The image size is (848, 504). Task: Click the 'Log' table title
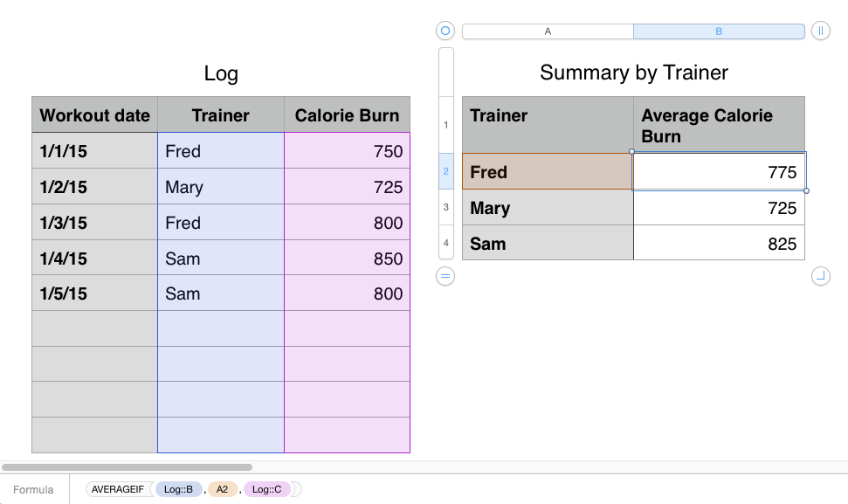pyautogui.click(x=221, y=73)
